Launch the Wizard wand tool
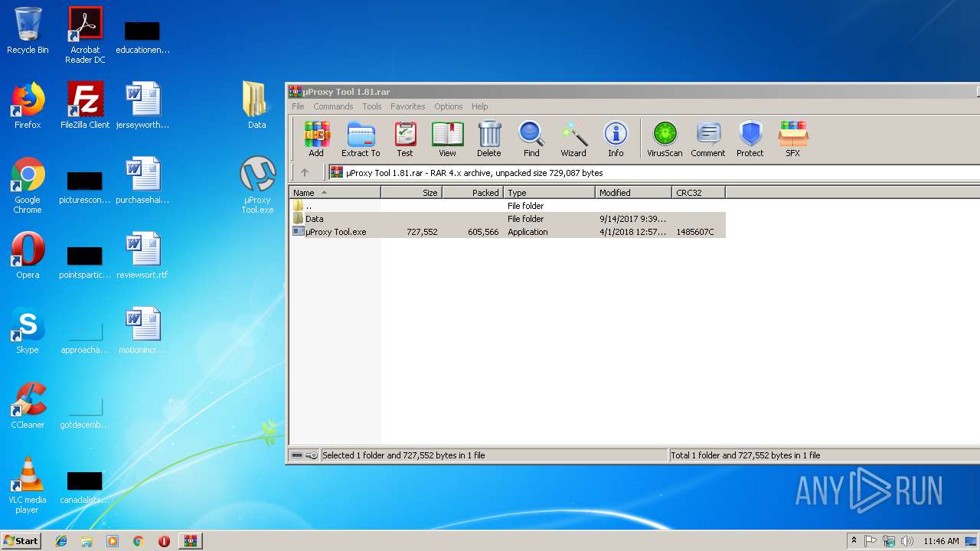Viewport: 980px width, 551px height. tap(573, 139)
